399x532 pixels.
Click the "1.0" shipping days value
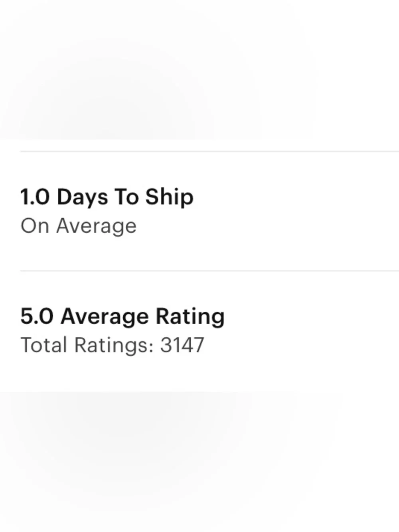click(x=35, y=197)
